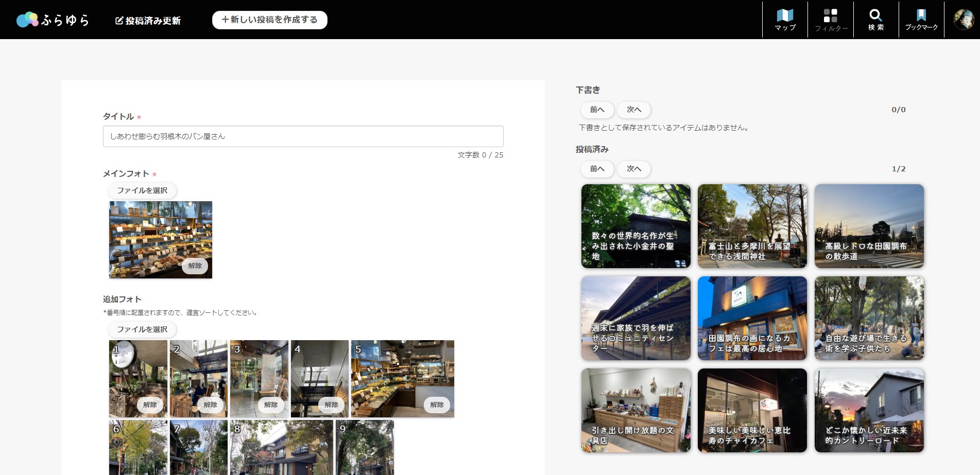Screen dimensions: 980x475
Task: Click 新しい投稿を作成する button
Action: [x=270, y=20]
